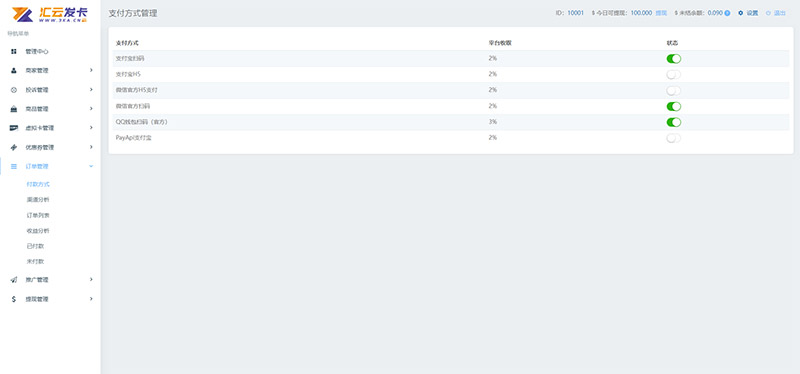Click the 提现管理 dollar sign icon
Screen dimensions: 800x374
pos(14,299)
